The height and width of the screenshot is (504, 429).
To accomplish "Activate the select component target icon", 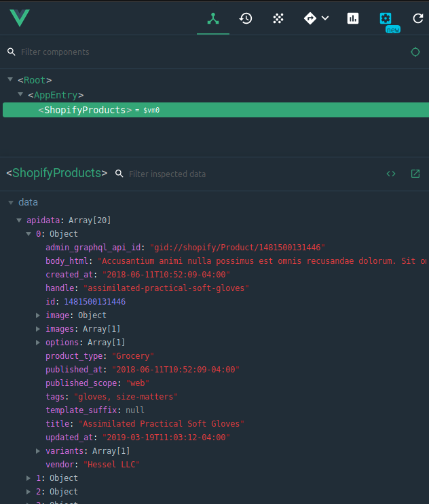I will (x=415, y=52).
